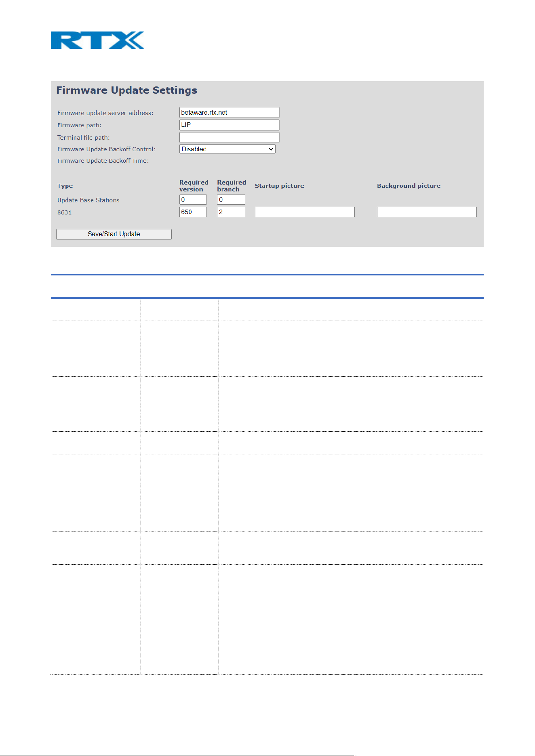This screenshot has width=535, height=756.
Task: Click the Firmware update server address label
Action: [x=105, y=113]
